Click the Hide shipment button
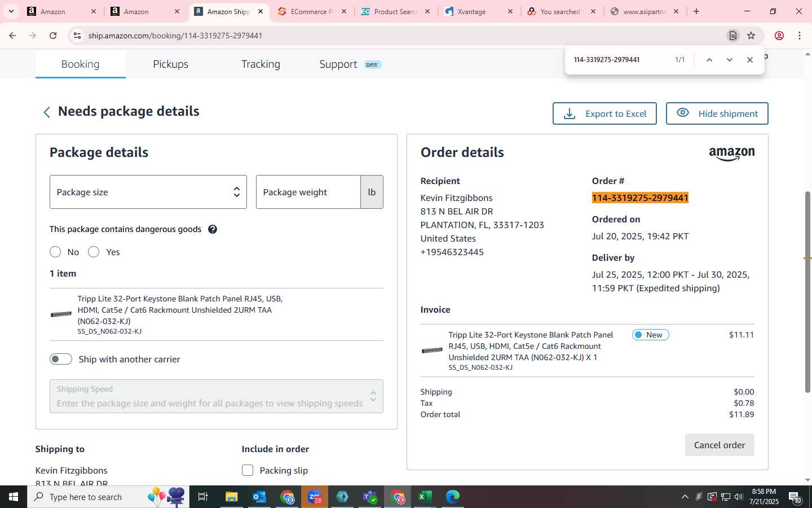The width and height of the screenshot is (812, 508). (717, 113)
